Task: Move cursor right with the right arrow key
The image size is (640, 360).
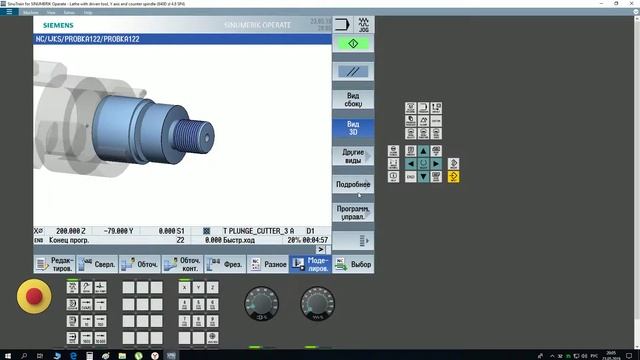Action: pos(436,164)
